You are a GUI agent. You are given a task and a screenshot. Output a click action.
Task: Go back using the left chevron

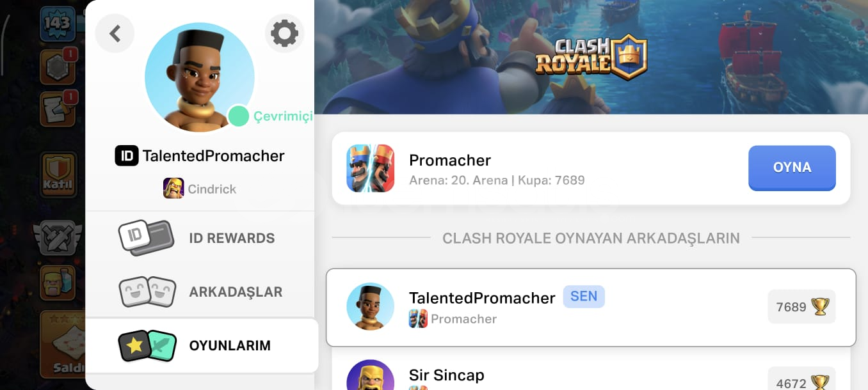(115, 33)
